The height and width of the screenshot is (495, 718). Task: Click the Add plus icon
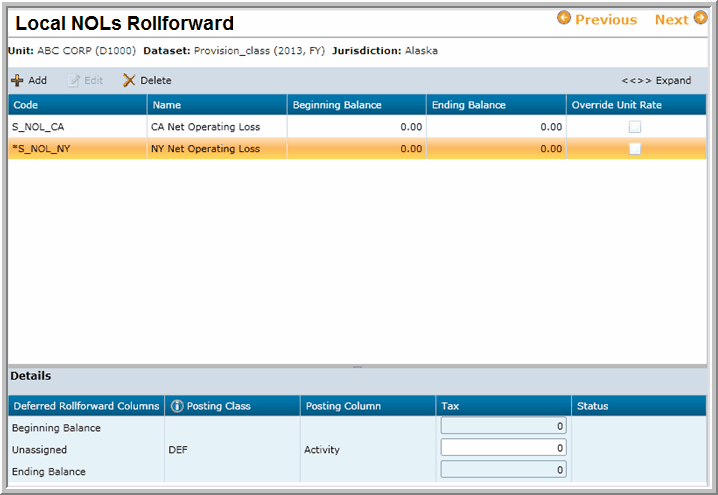17,80
